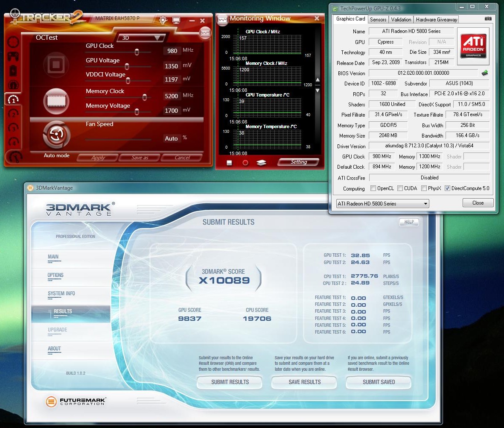Select the gamepad gaming profile icon
Screen dimensions: 504x428
(13, 57)
